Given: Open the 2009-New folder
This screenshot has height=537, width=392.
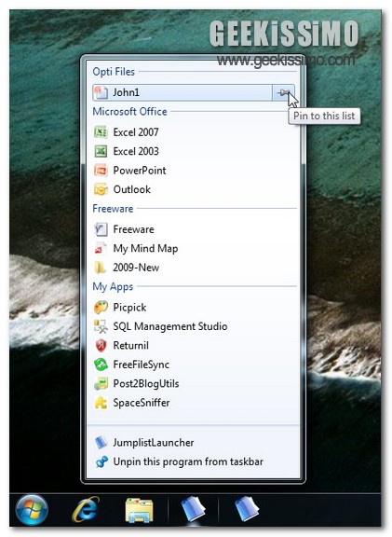Looking at the screenshot, I should (x=136, y=268).
